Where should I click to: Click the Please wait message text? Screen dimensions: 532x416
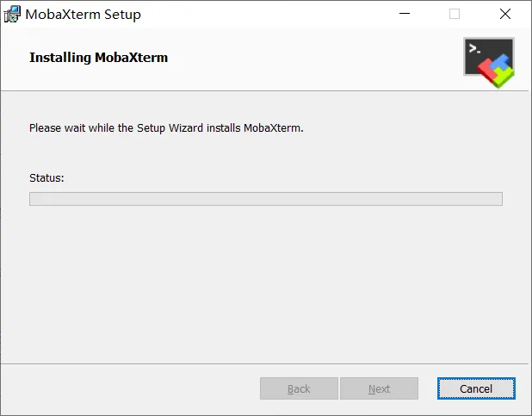click(166, 128)
